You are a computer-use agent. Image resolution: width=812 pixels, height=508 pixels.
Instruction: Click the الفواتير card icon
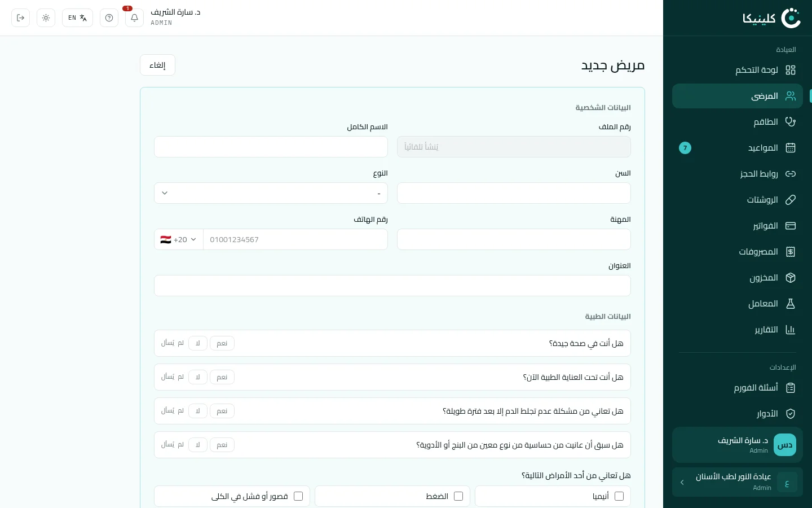click(x=791, y=226)
